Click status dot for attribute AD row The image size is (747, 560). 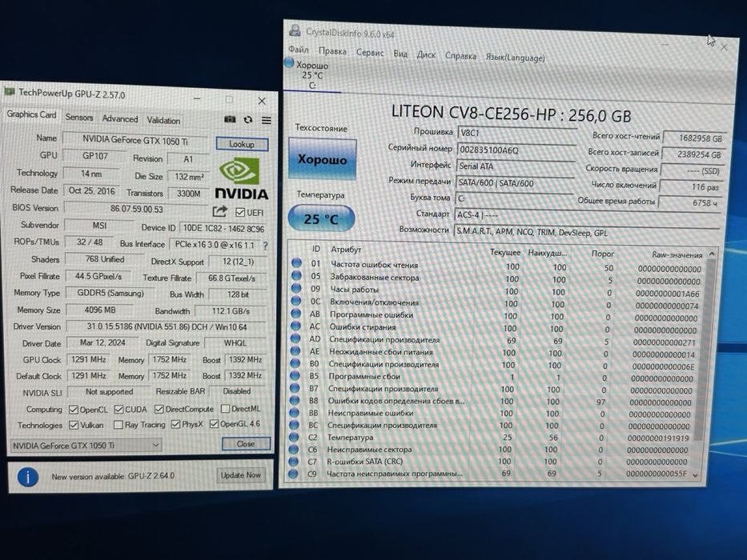295,338
